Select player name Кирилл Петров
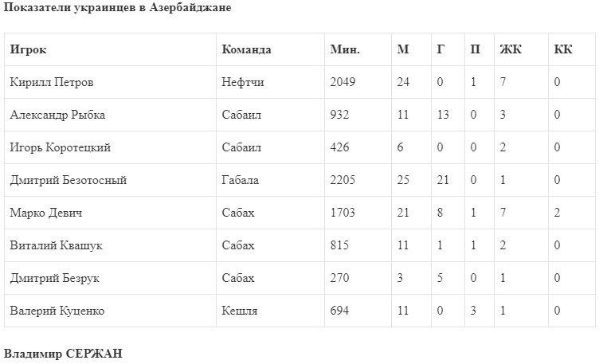This screenshot has width=603, height=364. tap(49, 82)
